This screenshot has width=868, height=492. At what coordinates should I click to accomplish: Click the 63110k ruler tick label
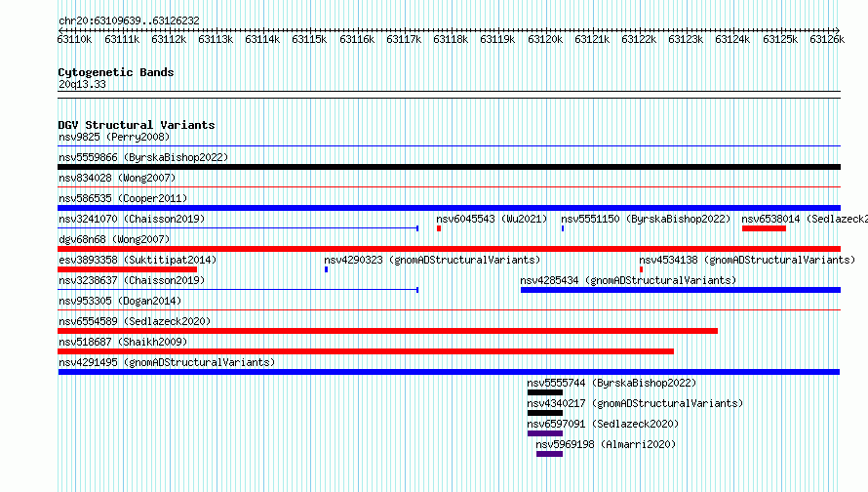(75, 39)
